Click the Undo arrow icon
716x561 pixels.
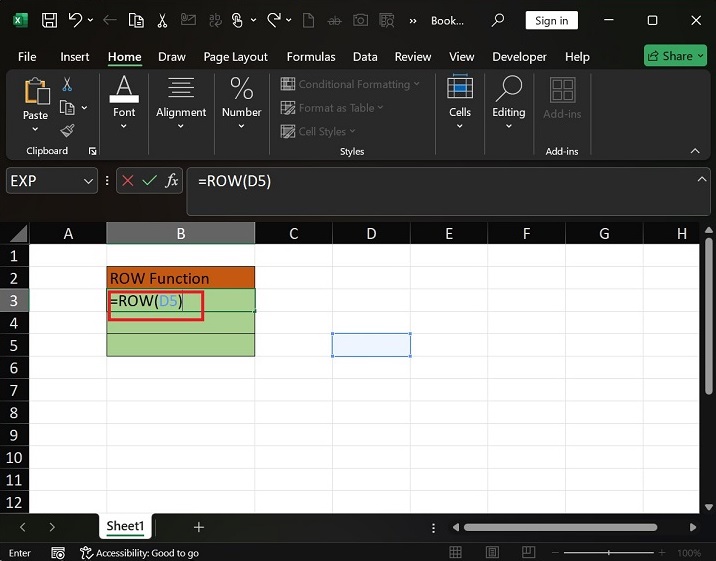click(x=74, y=20)
